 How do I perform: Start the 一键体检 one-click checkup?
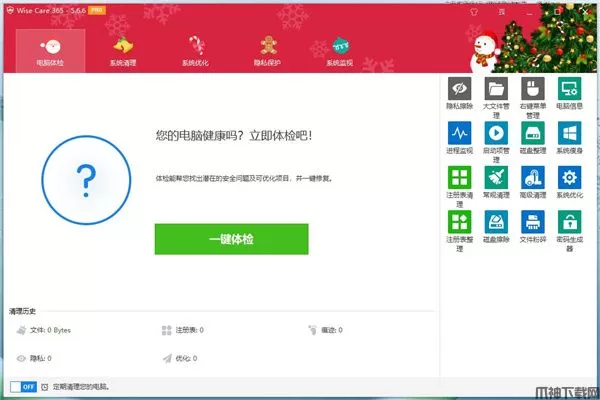coord(232,239)
